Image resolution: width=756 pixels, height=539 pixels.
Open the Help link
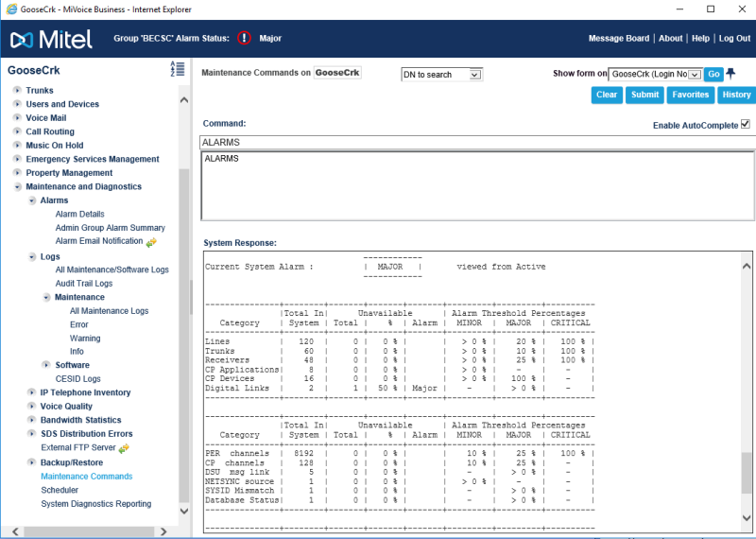700,38
